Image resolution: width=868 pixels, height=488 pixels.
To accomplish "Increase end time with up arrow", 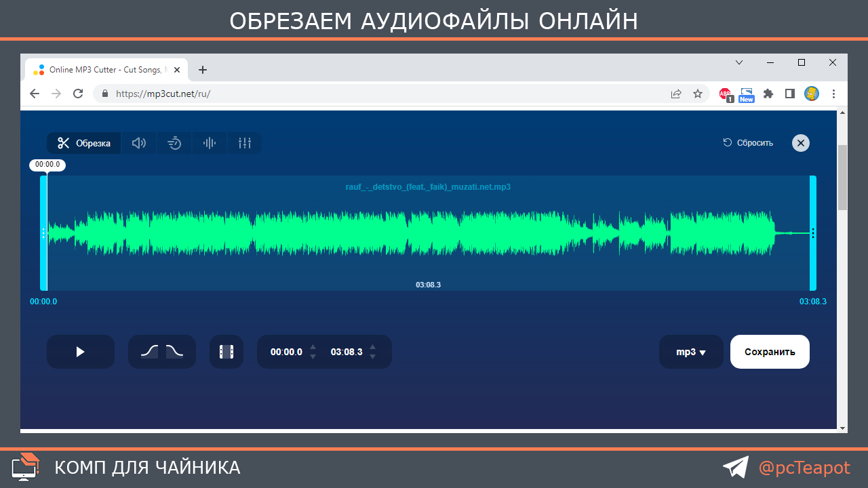I will [372, 347].
